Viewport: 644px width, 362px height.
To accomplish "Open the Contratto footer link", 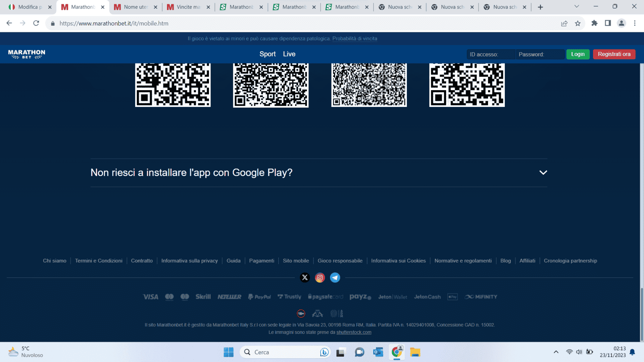I will (x=142, y=261).
